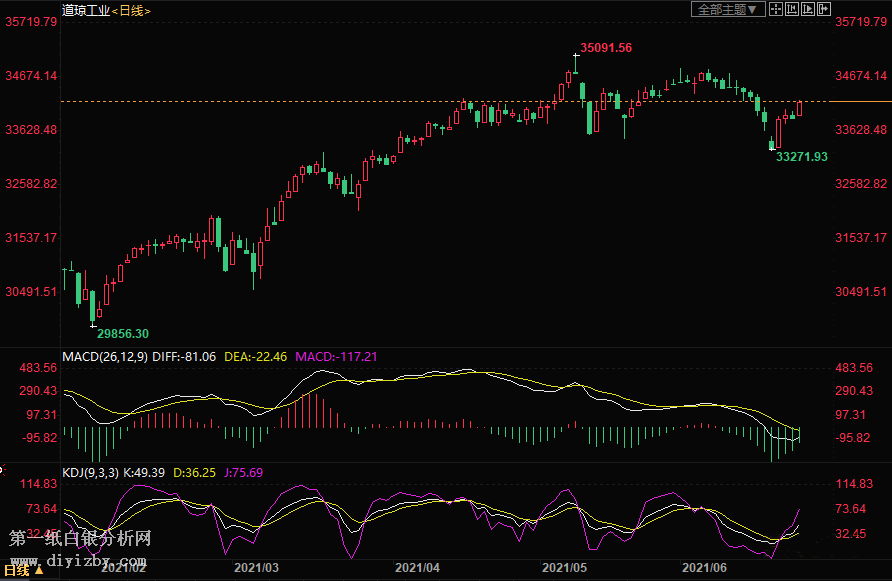The image size is (892, 581).
Task: Click the crosshair cursor icon
Action: (776, 9)
